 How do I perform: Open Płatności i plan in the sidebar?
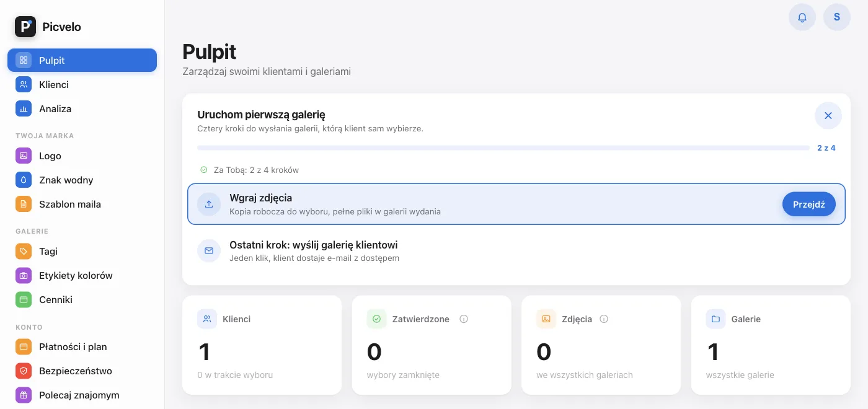click(82, 347)
